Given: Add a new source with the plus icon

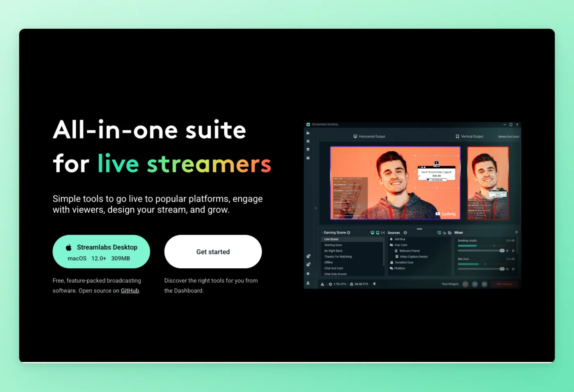Looking at the screenshot, I should click(405, 233).
